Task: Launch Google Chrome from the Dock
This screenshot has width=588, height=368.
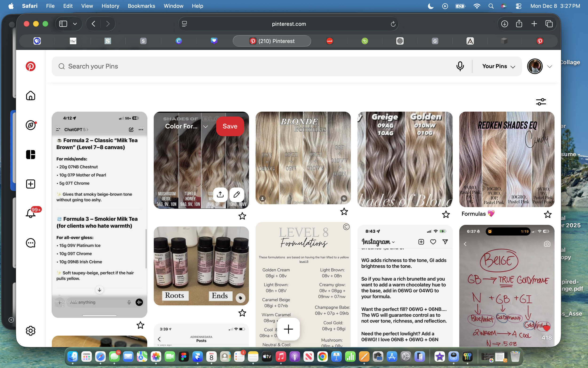Action: 322,357
